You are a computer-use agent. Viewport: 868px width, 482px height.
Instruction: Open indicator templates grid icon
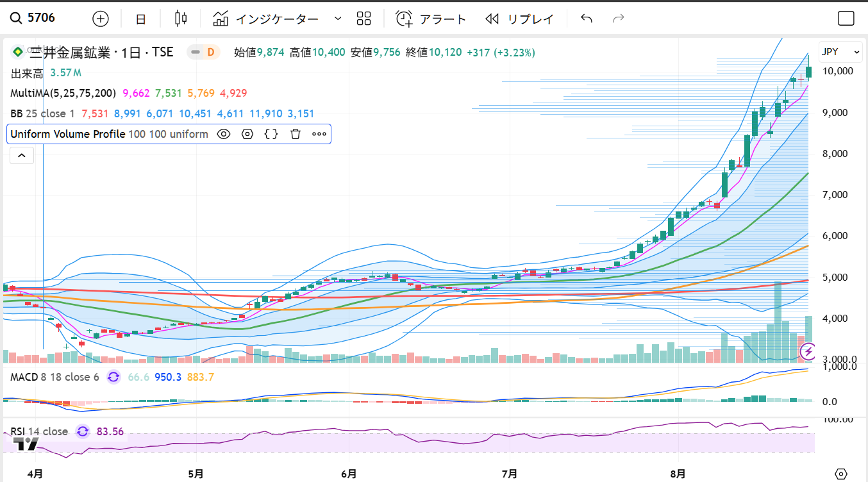point(364,19)
